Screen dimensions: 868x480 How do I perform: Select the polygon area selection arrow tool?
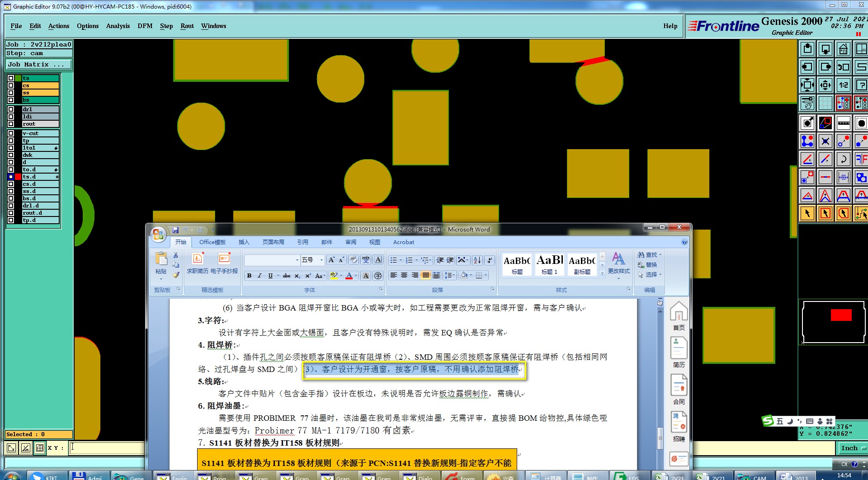tap(843, 213)
